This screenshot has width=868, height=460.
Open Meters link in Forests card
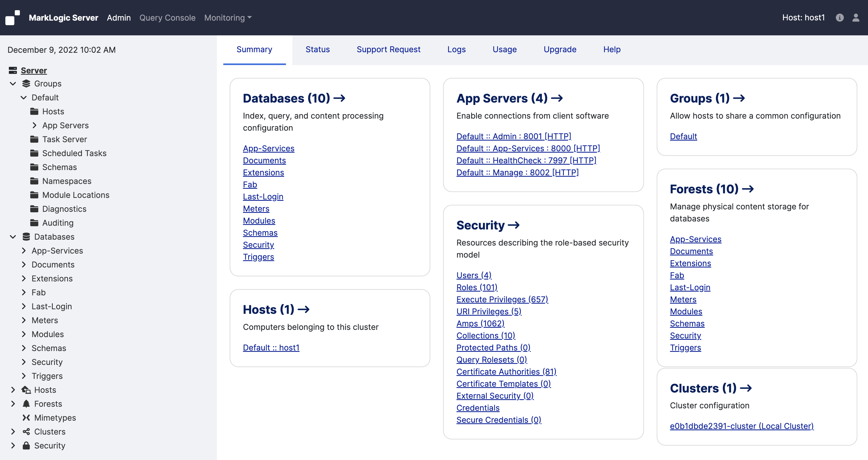[x=683, y=299]
